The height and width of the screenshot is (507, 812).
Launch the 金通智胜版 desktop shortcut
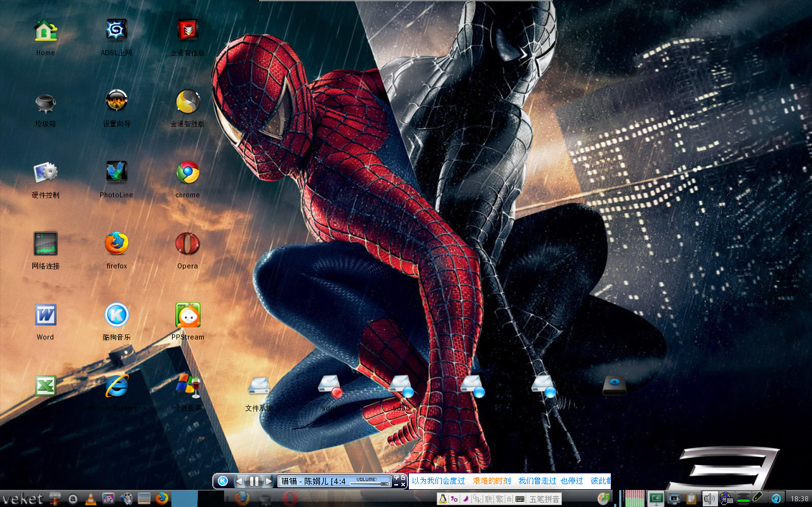coord(187,101)
